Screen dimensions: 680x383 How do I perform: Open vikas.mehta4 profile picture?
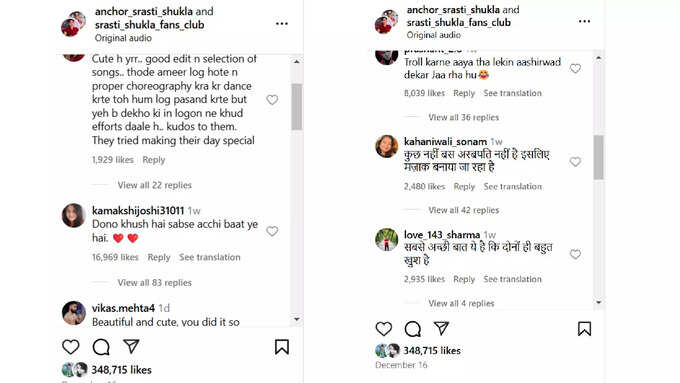point(73,313)
